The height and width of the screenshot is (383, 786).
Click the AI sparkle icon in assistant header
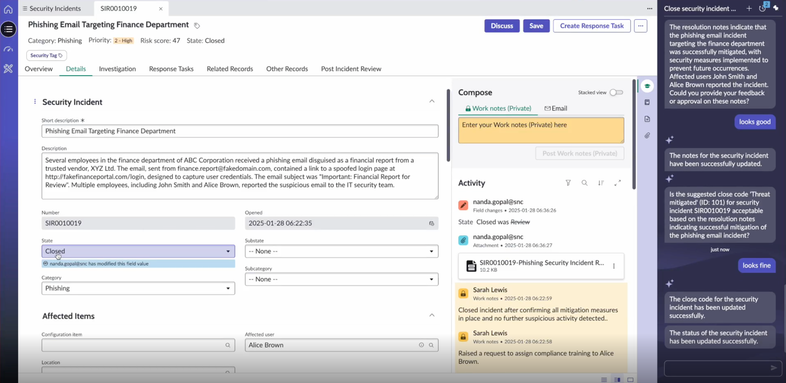[x=776, y=8]
